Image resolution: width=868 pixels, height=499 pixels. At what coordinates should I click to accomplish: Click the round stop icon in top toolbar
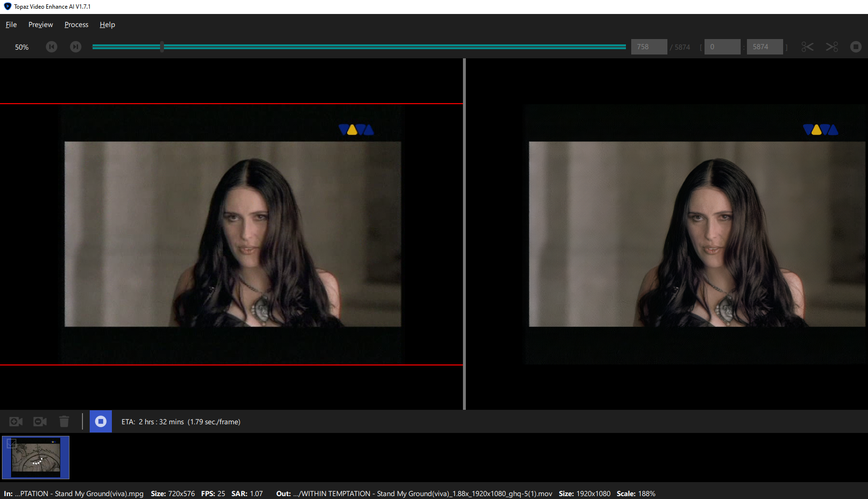point(856,47)
